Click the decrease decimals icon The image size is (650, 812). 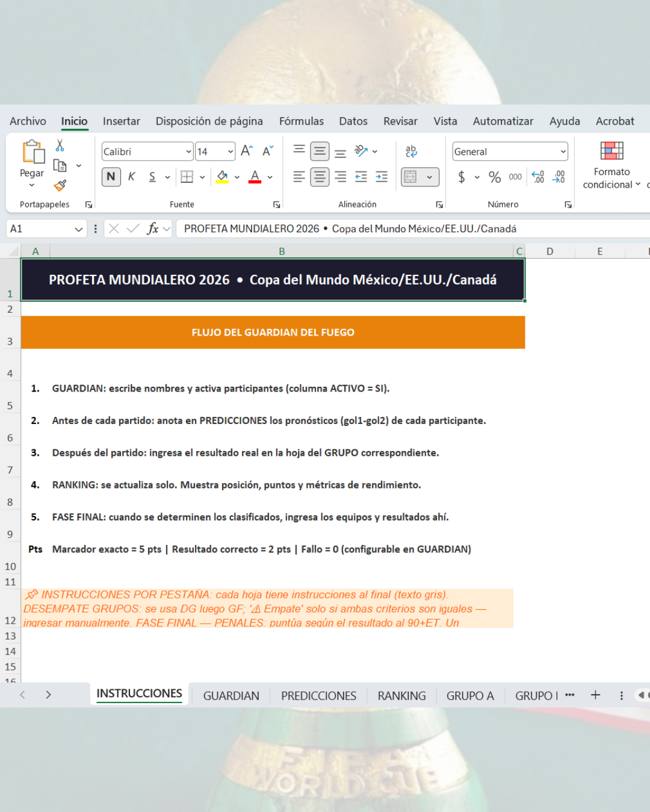pos(559,177)
